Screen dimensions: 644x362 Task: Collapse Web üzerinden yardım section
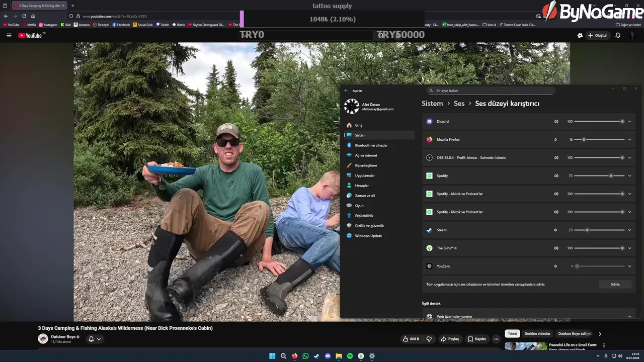tap(629, 316)
